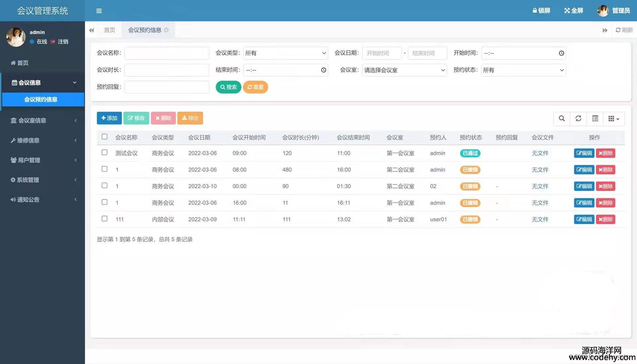Screen dimensions: 637x364
Task: Edit the 08:00 第二会议室 row
Action: [x=584, y=170]
